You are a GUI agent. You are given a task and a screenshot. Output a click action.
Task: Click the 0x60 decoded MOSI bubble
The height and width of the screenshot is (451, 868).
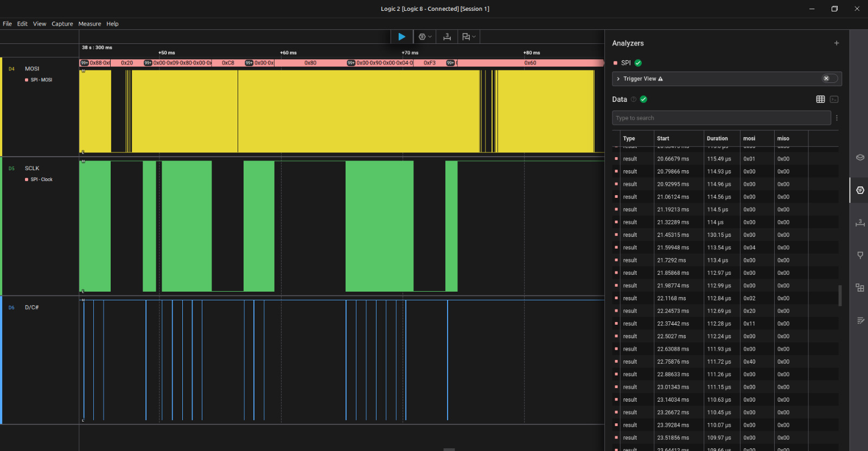click(530, 63)
